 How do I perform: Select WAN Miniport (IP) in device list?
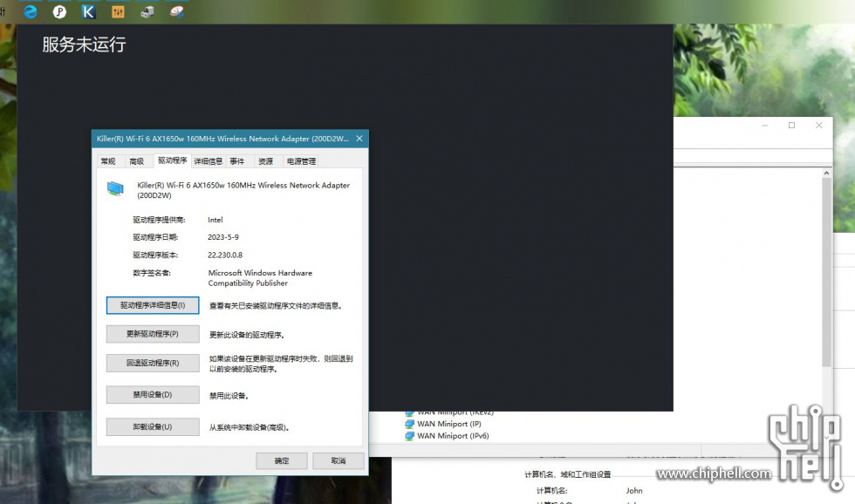click(x=448, y=424)
